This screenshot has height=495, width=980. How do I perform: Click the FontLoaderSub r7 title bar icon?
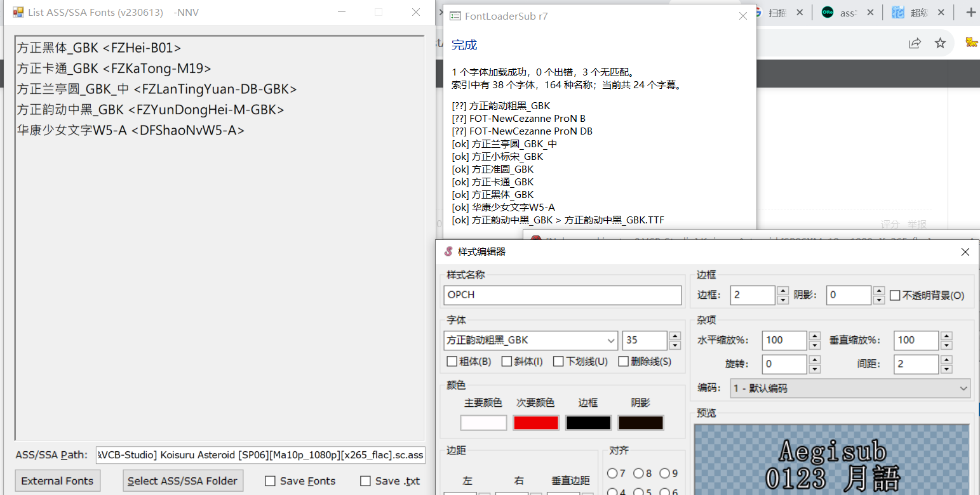coord(455,16)
